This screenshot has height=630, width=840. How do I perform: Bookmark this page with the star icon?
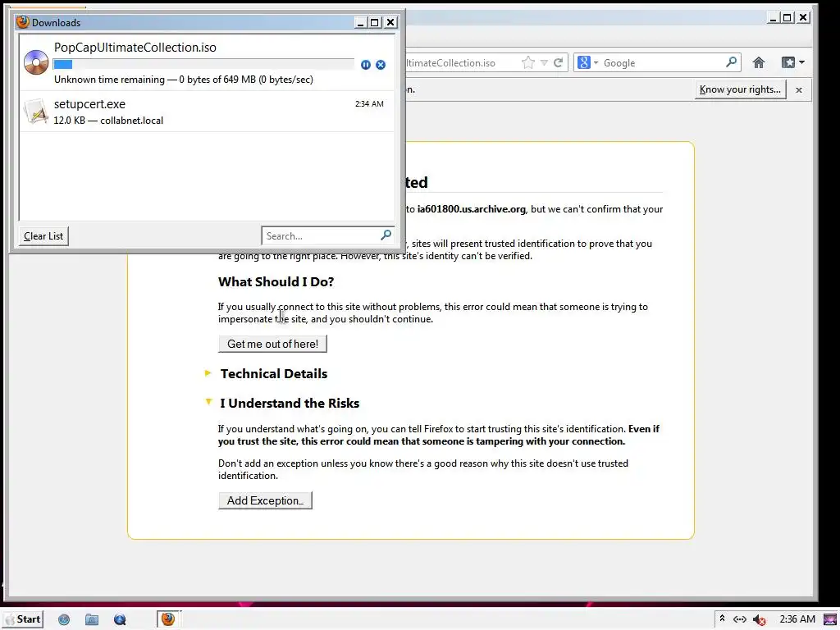point(527,62)
